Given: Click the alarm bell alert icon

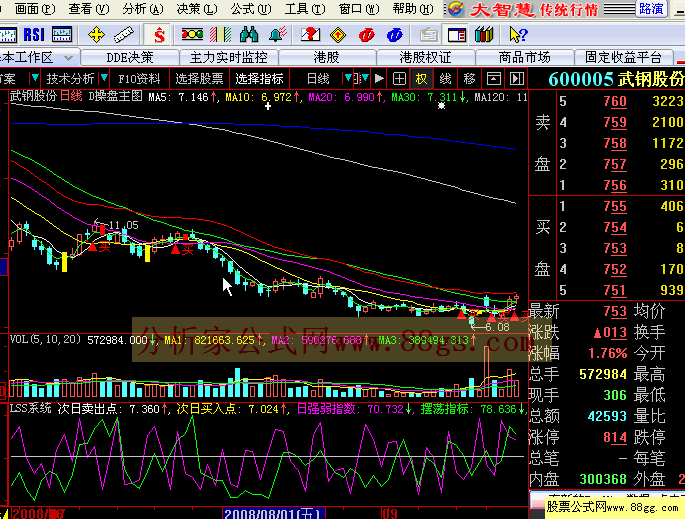Looking at the screenshot, I should pyautogui.click(x=277, y=35).
